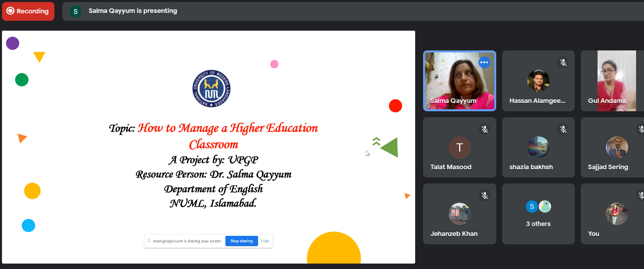
Task: Expand the '3 others' participants tile
Action: pyautogui.click(x=538, y=214)
